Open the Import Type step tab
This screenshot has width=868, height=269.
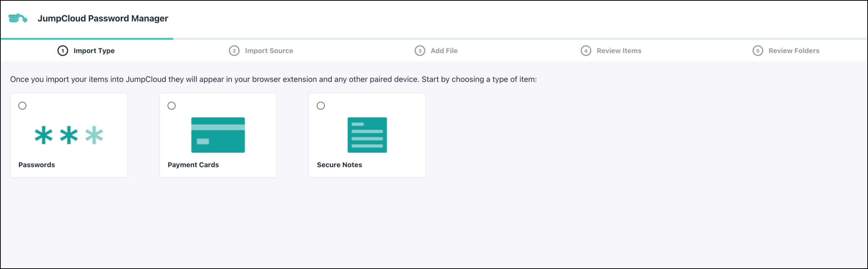[x=86, y=51]
